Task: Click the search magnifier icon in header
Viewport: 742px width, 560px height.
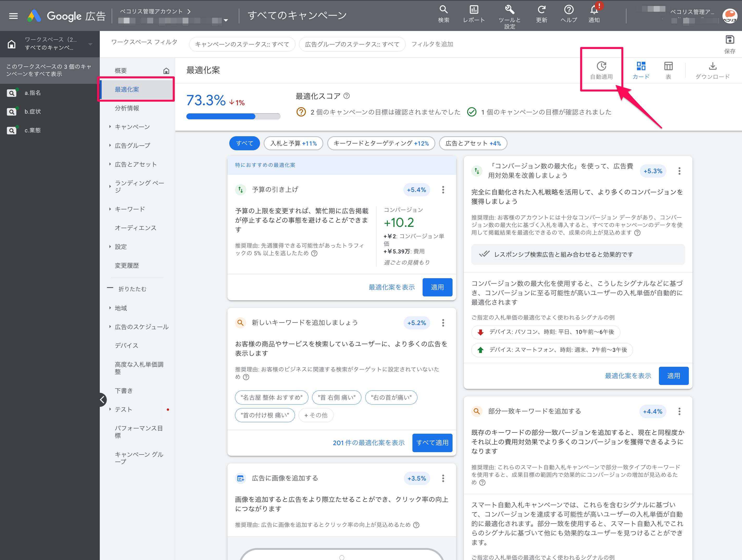Action: click(x=443, y=10)
